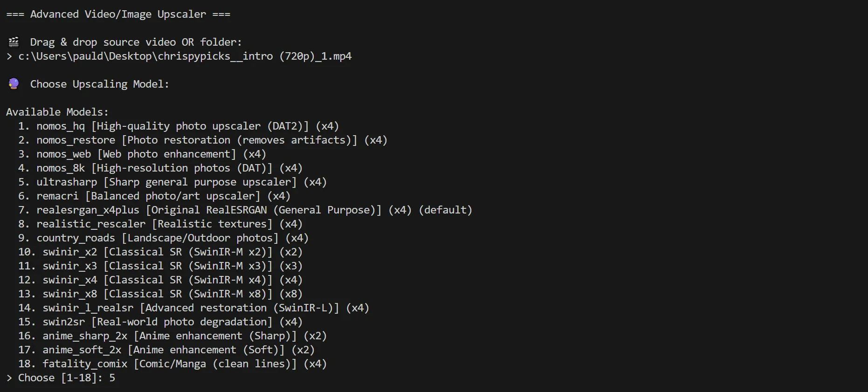Select the fatality_comix comic/manga entry
The height and width of the screenshot is (392, 868).
coord(172,364)
